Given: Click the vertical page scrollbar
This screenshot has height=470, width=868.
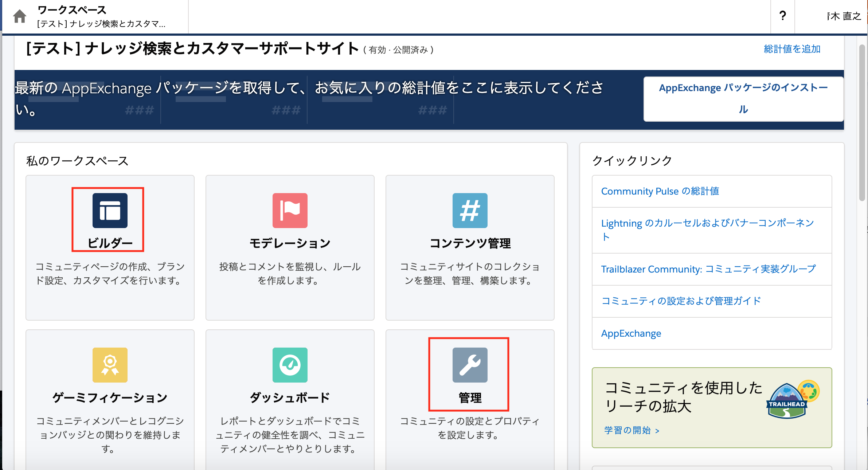Looking at the screenshot, I should point(862,122).
